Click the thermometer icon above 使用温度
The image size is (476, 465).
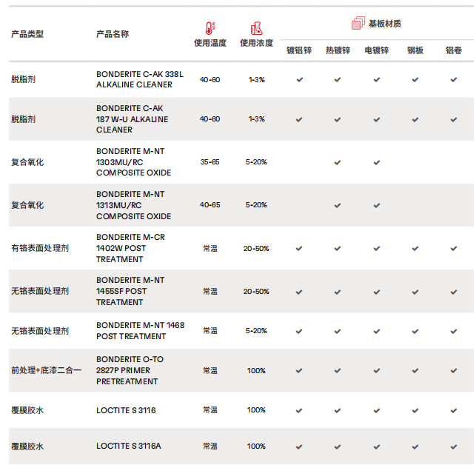pos(209,28)
